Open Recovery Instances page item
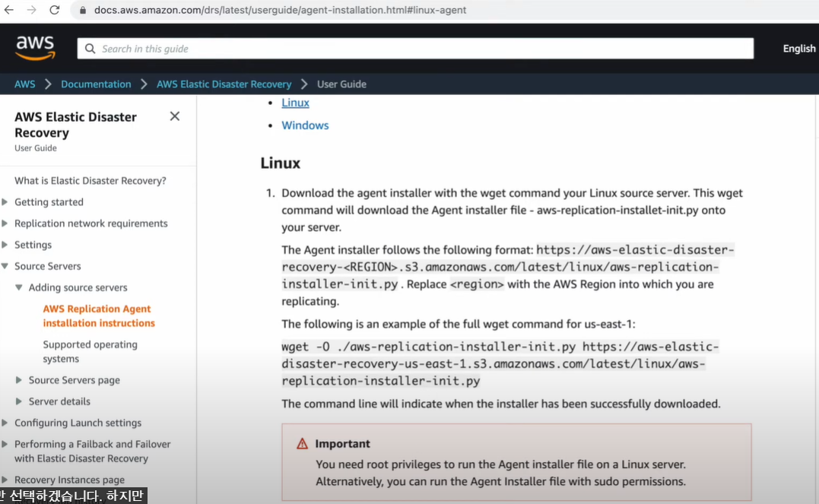Image resolution: width=819 pixels, height=504 pixels. pyautogui.click(x=69, y=480)
